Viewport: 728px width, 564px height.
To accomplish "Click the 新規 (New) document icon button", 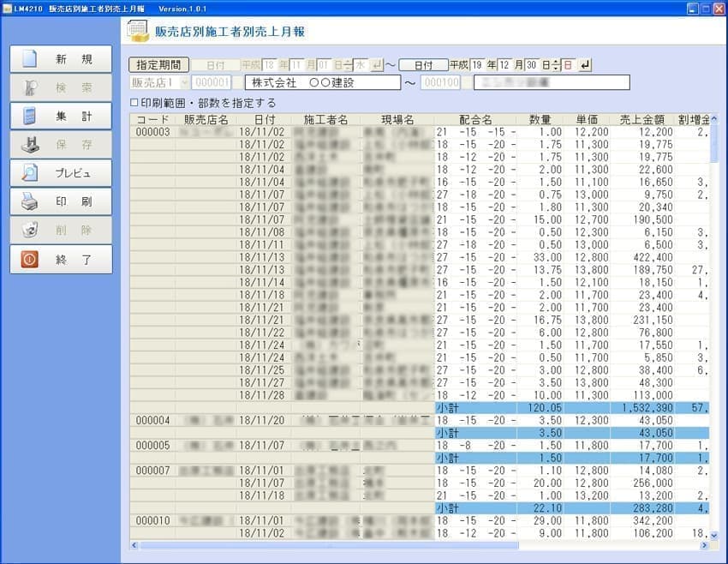I will (x=61, y=59).
